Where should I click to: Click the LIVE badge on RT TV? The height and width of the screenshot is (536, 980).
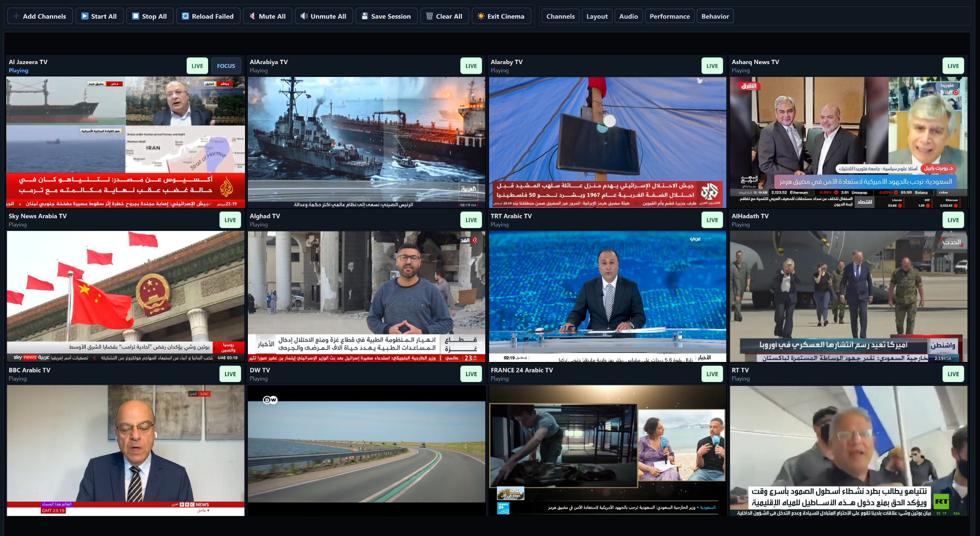pyautogui.click(x=953, y=374)
